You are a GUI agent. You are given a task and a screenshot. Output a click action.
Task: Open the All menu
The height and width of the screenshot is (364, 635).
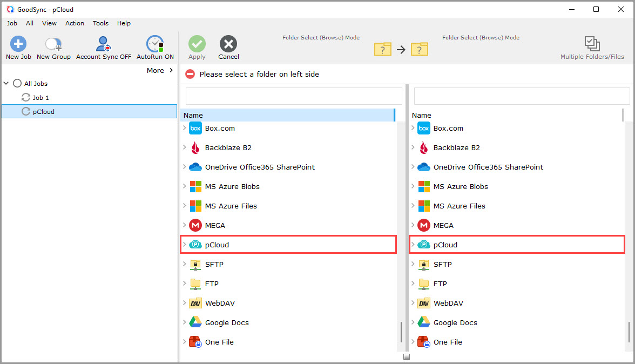[x=30, y=23]
